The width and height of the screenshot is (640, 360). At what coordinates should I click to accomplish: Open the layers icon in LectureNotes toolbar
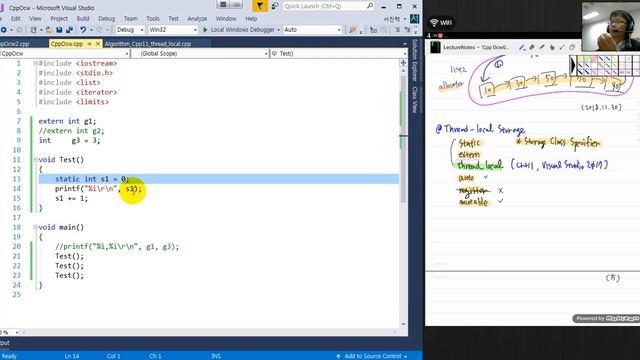(572, 47)
